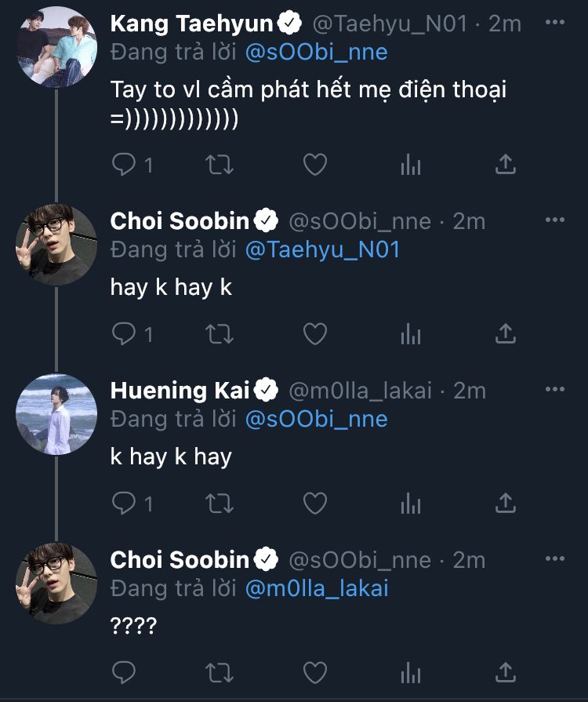The width and height of the screenshot is (588, 702).
Task: Like Kang Taehyun's tweet about the phone
Action: tap(314, 164)
